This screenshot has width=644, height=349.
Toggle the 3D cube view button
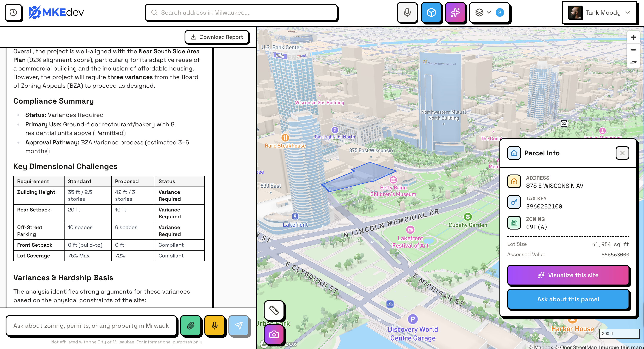(x=431, y=12)
